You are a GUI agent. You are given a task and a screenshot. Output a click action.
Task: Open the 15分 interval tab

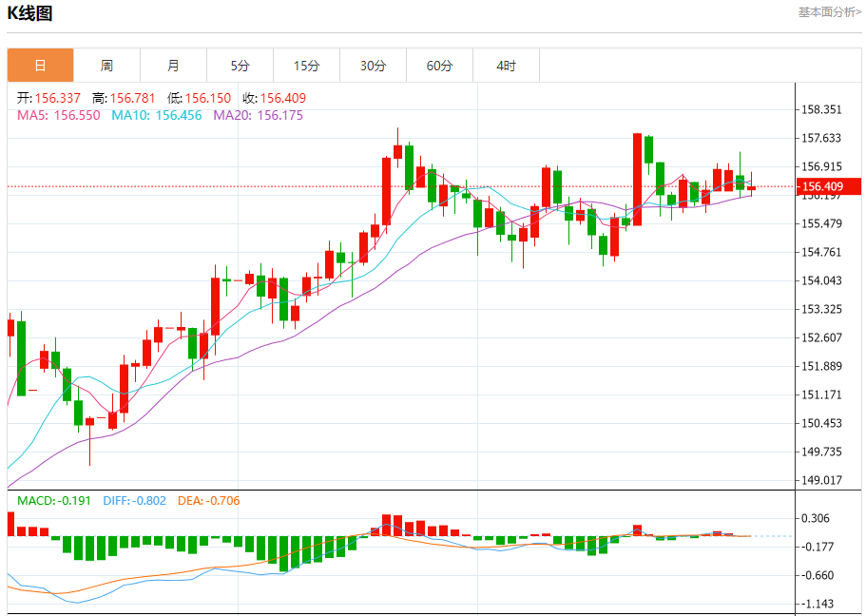(306, 66)
